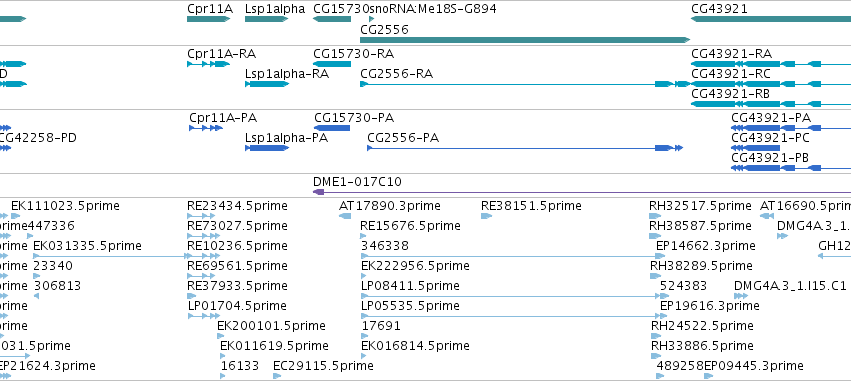The height and width of the screenshot is (381, 851).
Task: Select EST AT17890.3prime
Action: 390,206
